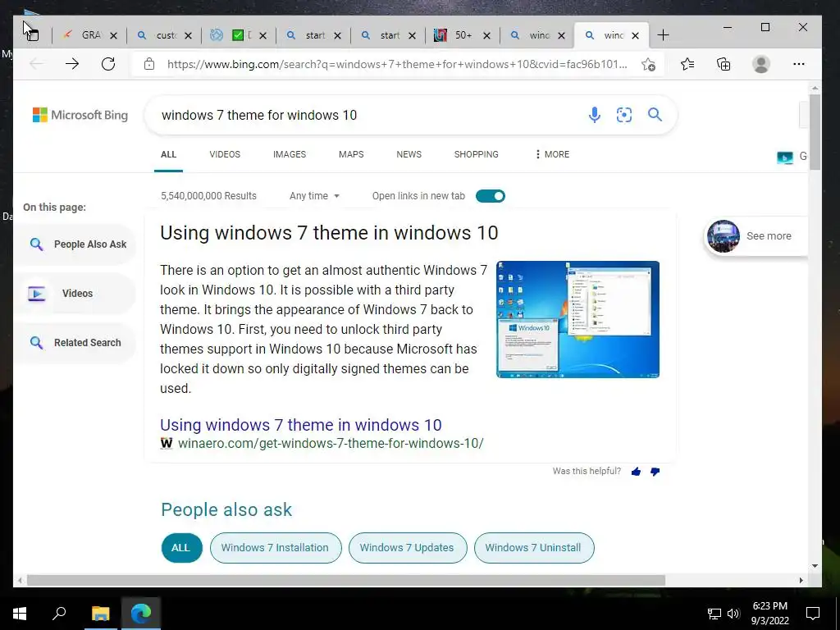Click the taskbar clock 6:23 PM

point(769,606)
